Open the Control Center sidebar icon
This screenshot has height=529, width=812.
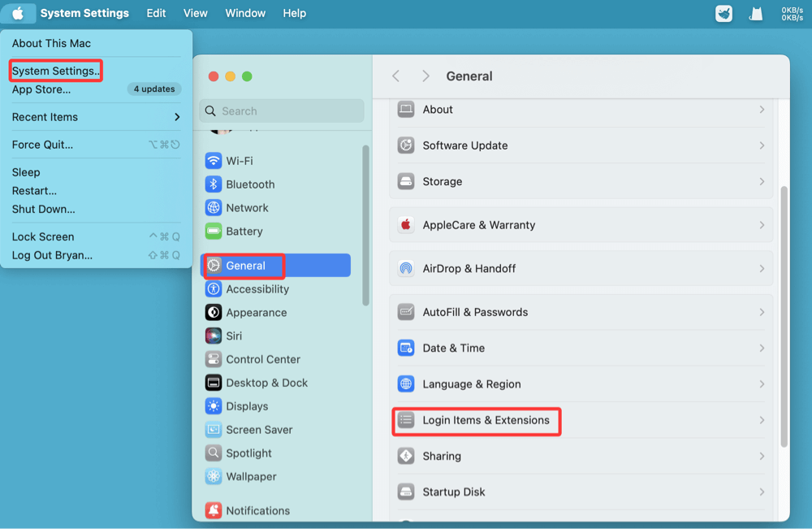pos(214,359)
